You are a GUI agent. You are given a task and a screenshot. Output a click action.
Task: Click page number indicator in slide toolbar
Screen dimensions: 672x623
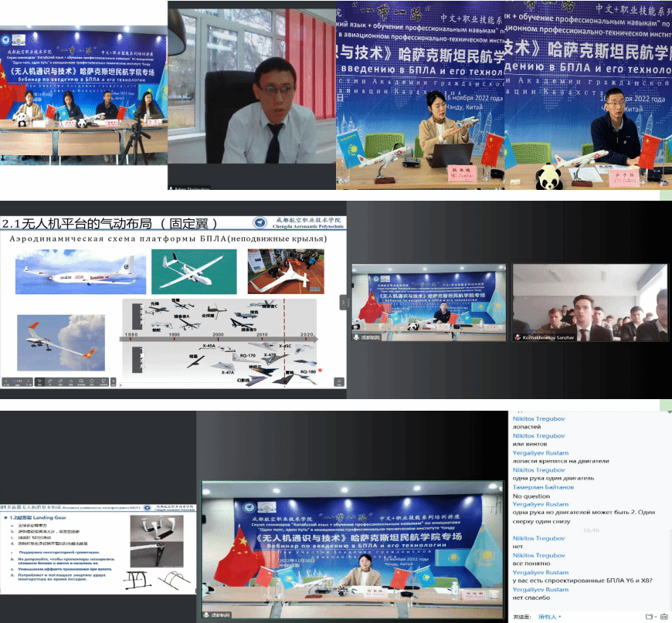[x=17, y=381]
